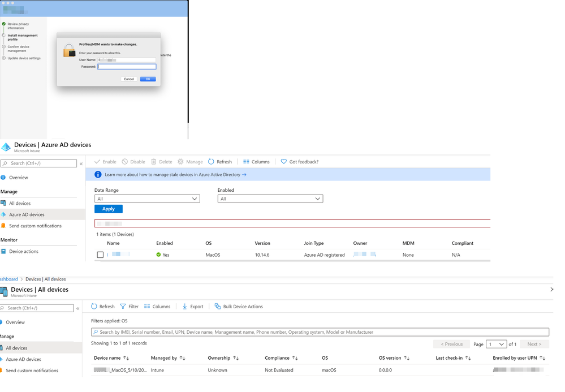
Task: Click the lock icon in MDM dialog
Action: tap(69, 50)
